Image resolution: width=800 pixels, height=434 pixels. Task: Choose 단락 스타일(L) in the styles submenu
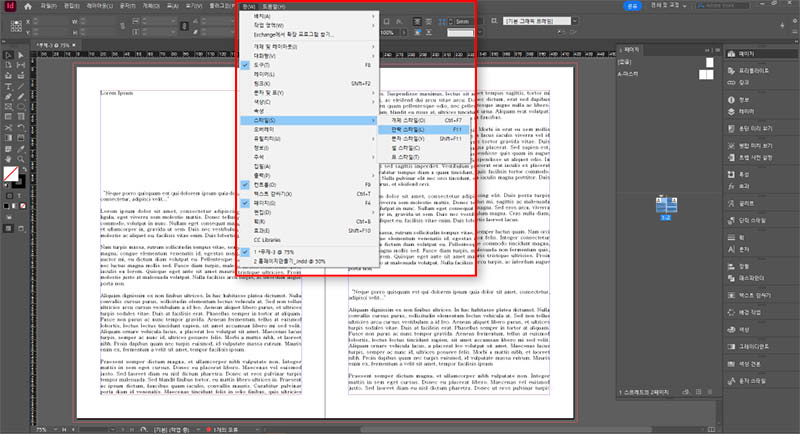click(x=423, y=130)
